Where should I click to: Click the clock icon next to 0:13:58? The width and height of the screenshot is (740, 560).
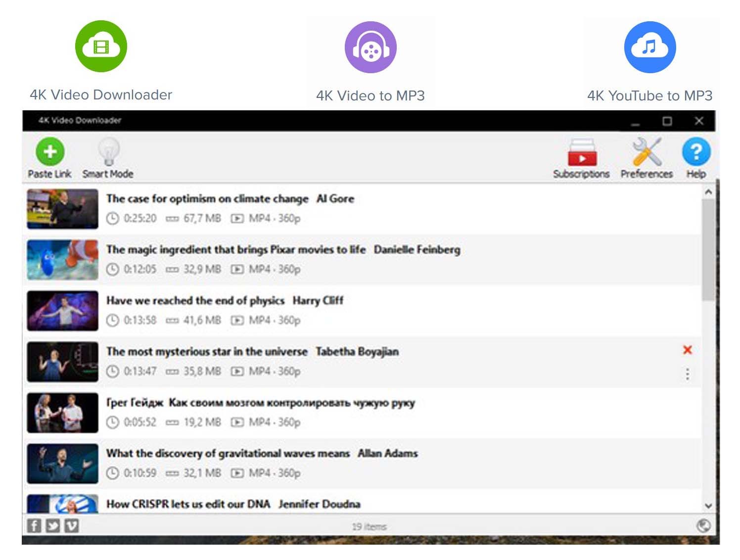click(x=113, y=320)
